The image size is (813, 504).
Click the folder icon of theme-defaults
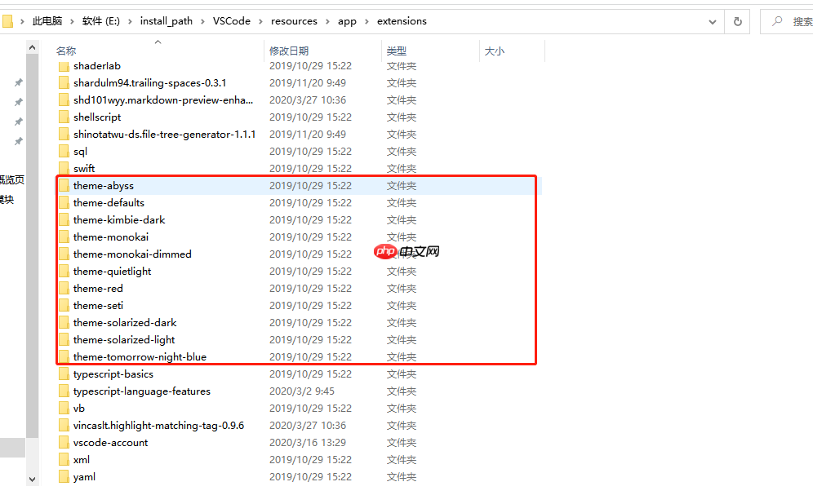tap(64, 202)
